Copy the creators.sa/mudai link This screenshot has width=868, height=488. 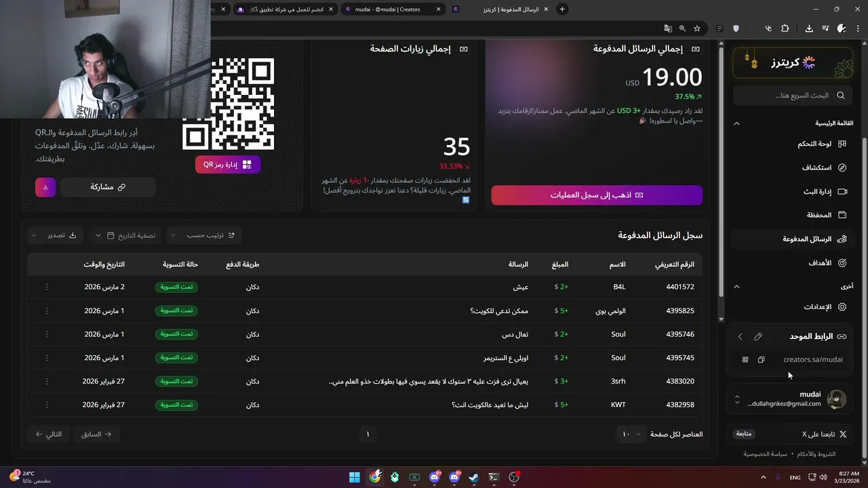(x=761, y=360)
